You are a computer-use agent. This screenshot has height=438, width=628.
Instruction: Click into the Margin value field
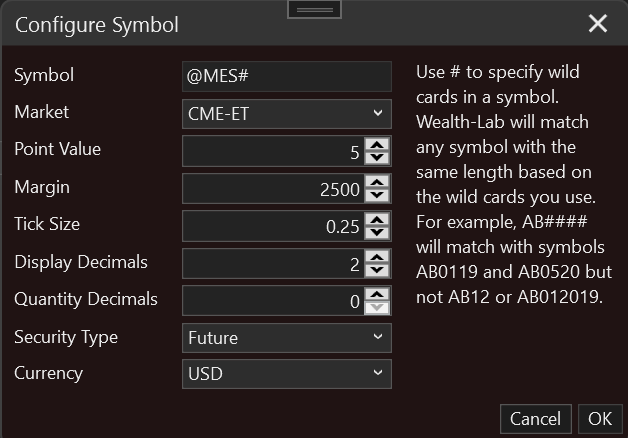[x=272, y=188]
